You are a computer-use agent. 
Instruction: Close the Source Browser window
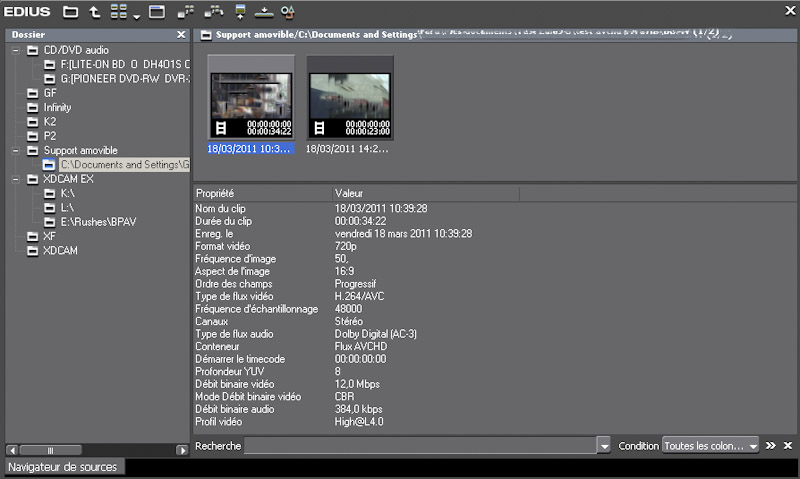coord(790,10)
